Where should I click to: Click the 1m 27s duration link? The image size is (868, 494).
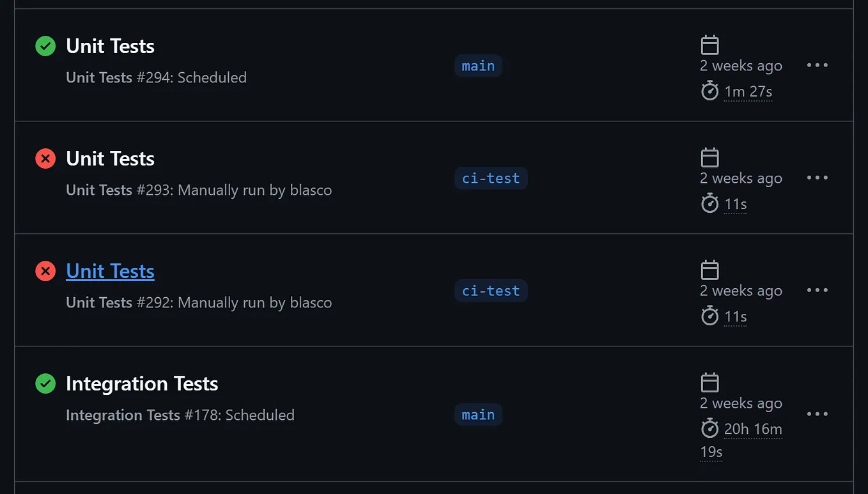[x=748, y=91]
